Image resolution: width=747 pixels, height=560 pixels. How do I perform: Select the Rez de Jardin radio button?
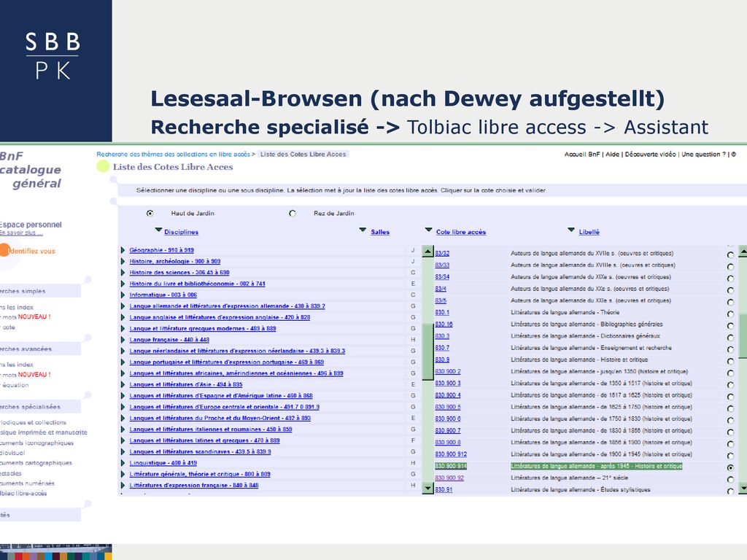click(293, 214)
